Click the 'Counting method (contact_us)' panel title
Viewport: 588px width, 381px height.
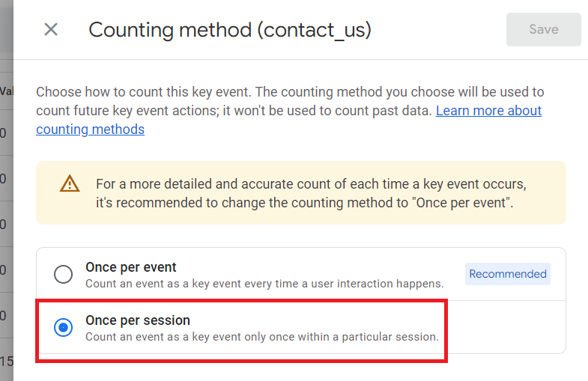(x=230, y=30)
